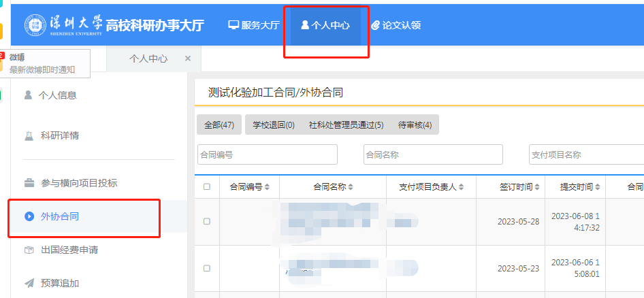Viewport: 644px width, 298px height.
Task: Open 出国经费申请 in the sidebar
Action: (x=69, y=250)
